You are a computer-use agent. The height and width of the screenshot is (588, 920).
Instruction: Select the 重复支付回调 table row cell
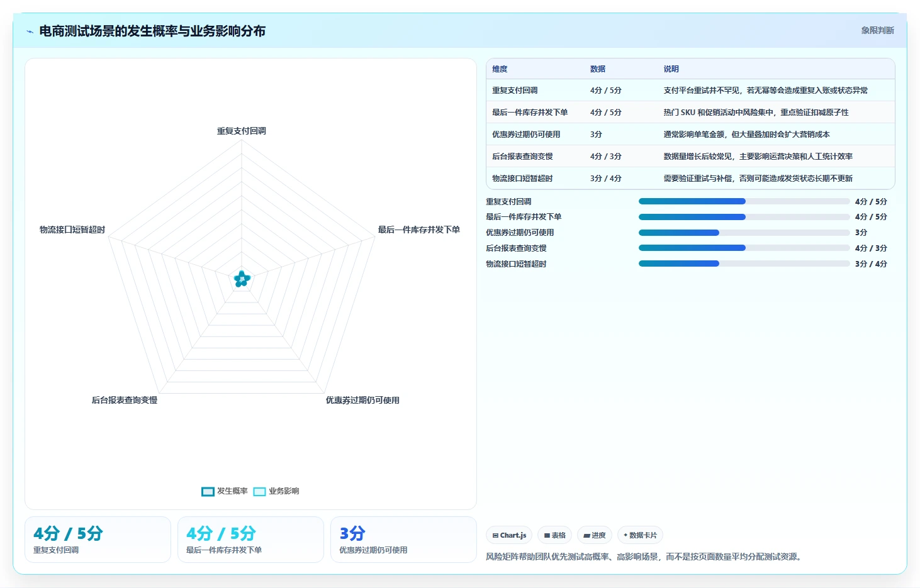(x=515, y=91)
